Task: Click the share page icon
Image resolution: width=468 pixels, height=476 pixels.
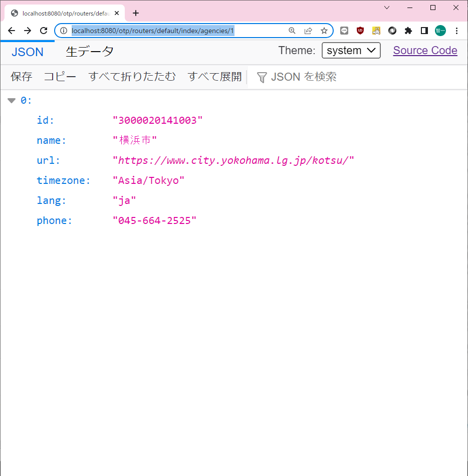Action: coord(308,31)
